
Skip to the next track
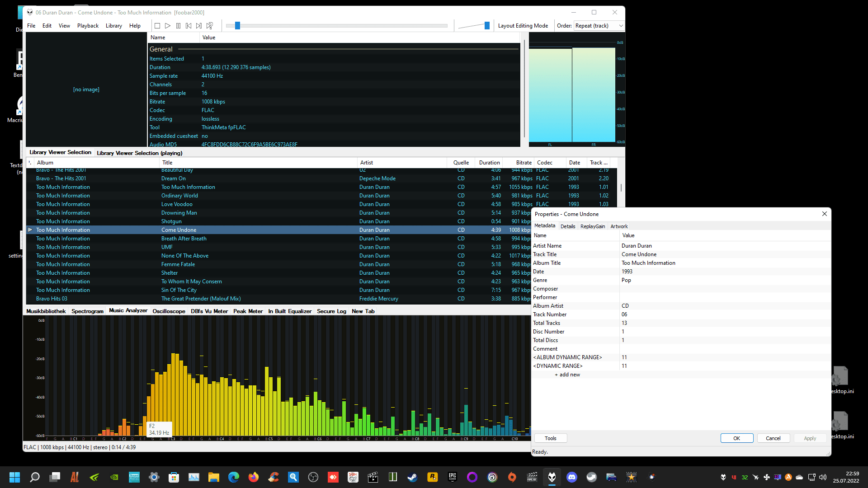pos(199,26)
